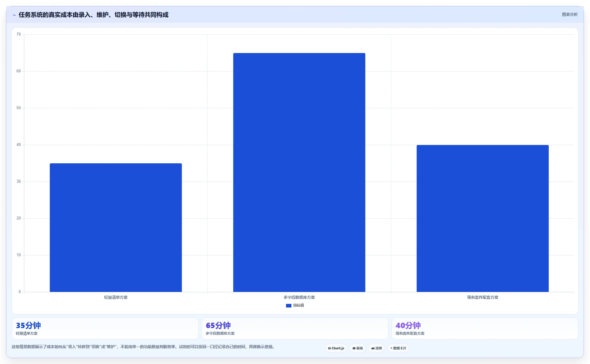The width and height of the screenshot is (590, 364).
Task: Select the 数据卡片 tag chip
Action: [398, 348]
